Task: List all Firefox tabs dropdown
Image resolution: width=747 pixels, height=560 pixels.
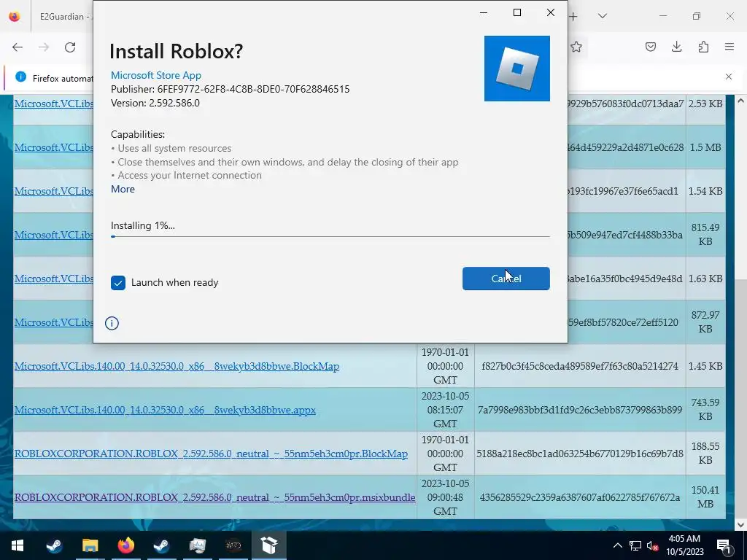Action: tap(602, 16)
